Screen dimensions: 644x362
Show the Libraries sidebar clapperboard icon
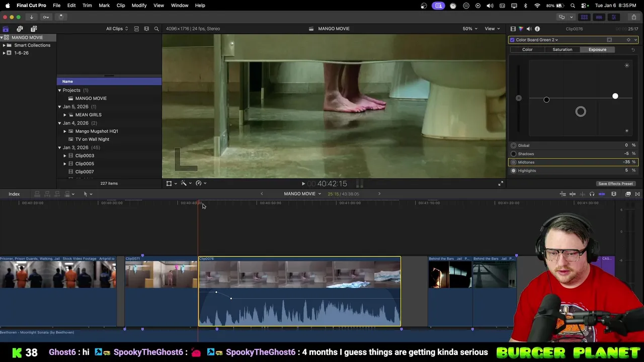point(6,29)
